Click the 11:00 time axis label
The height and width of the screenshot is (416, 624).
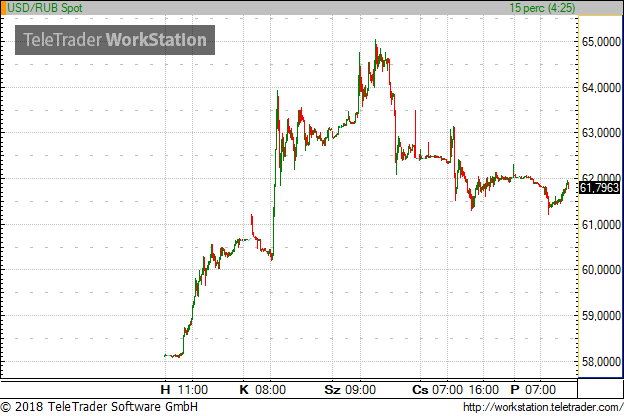pos(193,389)
